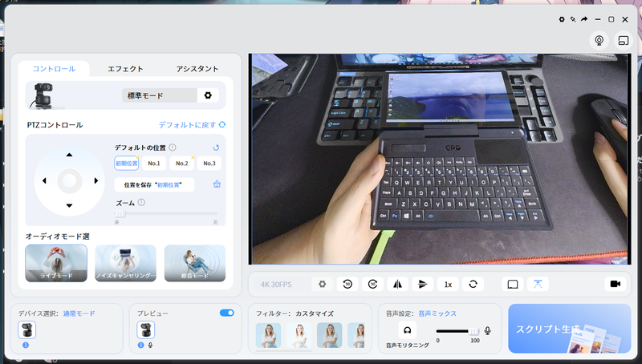The image size is (642, 364).
Task: Select the No.1 position preset
Action: (154, 164)
